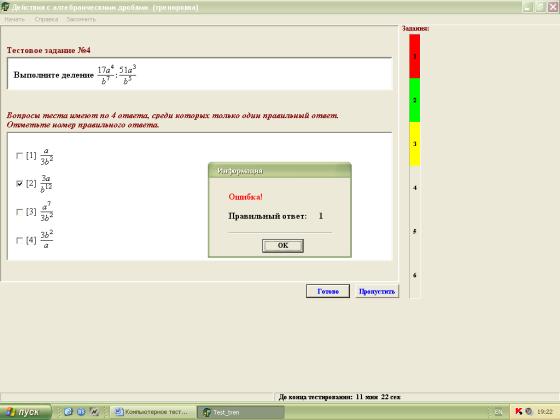Image resolution: width=560 pixels, height=420 pixels.
Task: Check answer option [4] checkbox
Action: tap(19, 240)
